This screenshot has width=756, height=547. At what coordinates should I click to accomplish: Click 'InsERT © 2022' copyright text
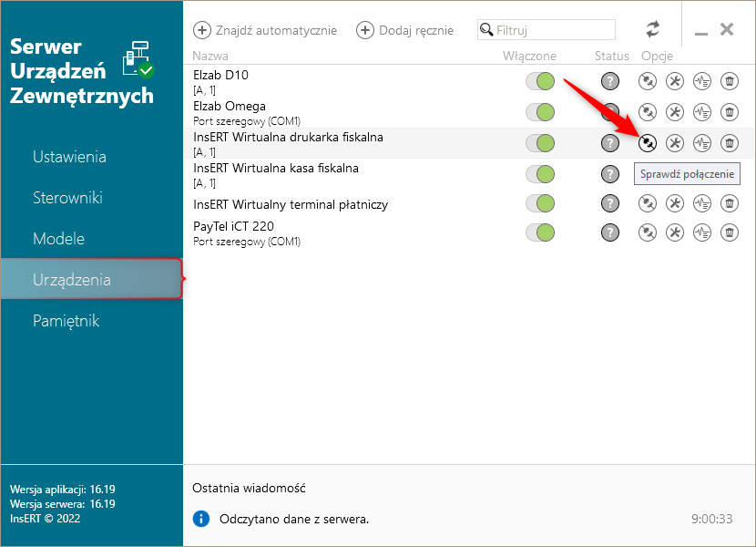(x=45, y=519)
